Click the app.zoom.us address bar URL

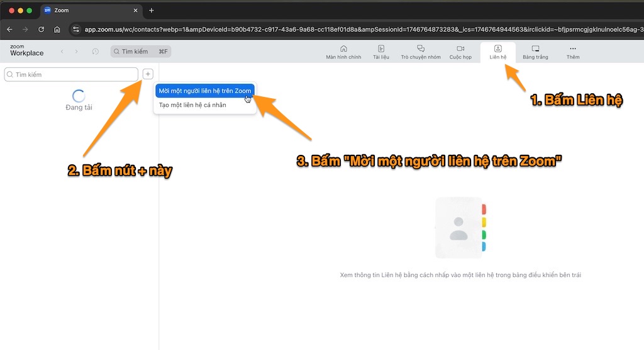364,29
